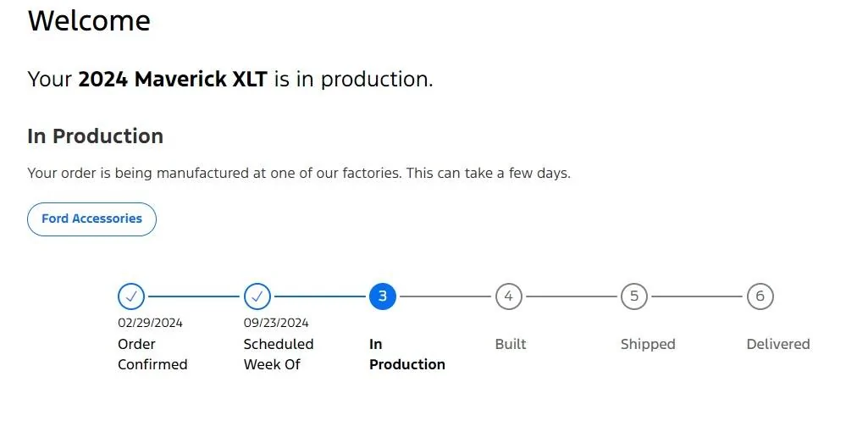The width and height of the screenshot is (868, 421).
Task: Click the Order Confirmed step label
Action: [x=152, y=355]
